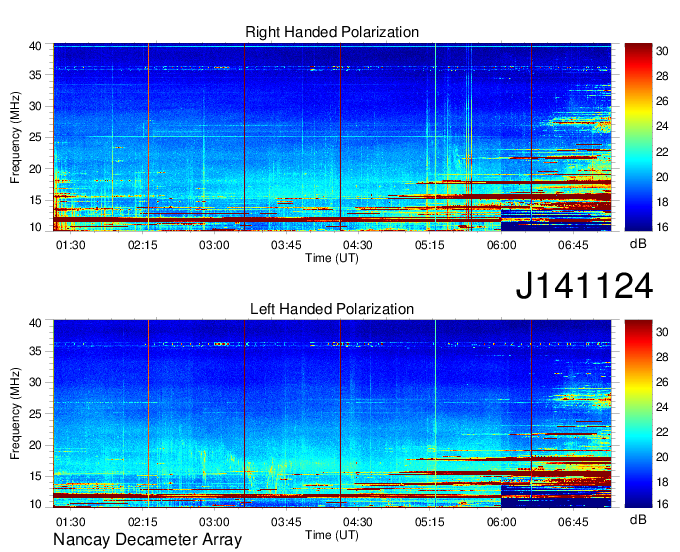
Task: Click the 01:30 tick label on bottom plot
Action: (71, 522)
